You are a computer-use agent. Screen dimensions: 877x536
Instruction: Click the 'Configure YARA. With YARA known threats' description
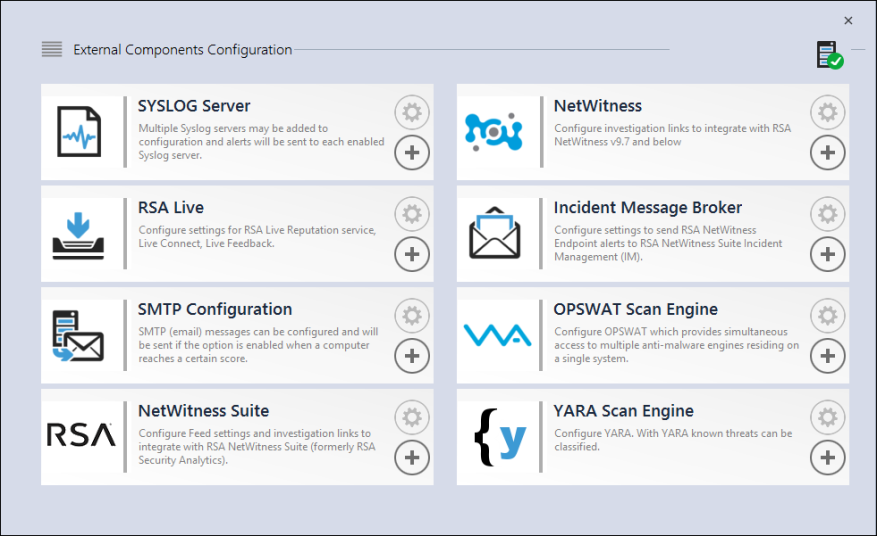673,440
